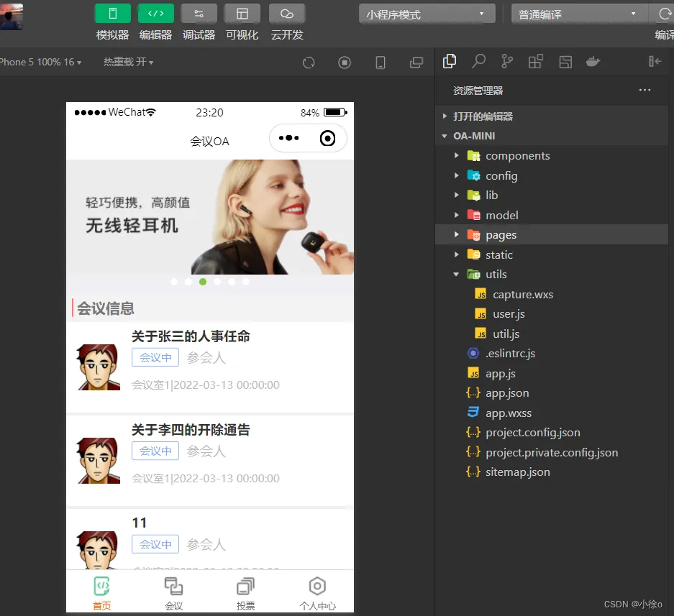
Task: Click the avatar of 李四 meeting
Action: (x=99, y=461)
